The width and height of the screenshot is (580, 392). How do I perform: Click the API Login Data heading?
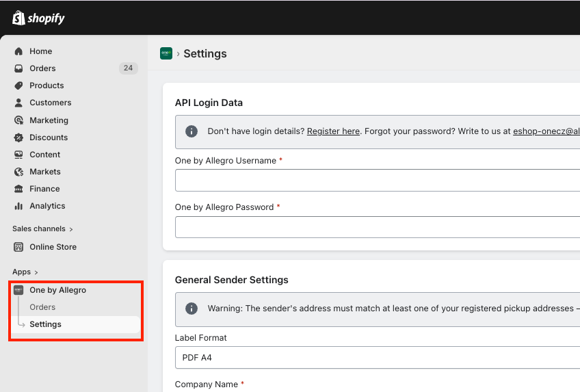click(x=209, y=103)
